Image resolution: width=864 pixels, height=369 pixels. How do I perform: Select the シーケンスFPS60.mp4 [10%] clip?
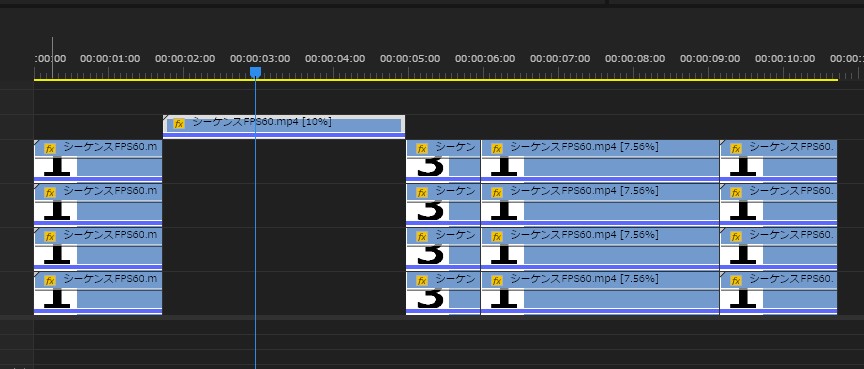284,127
